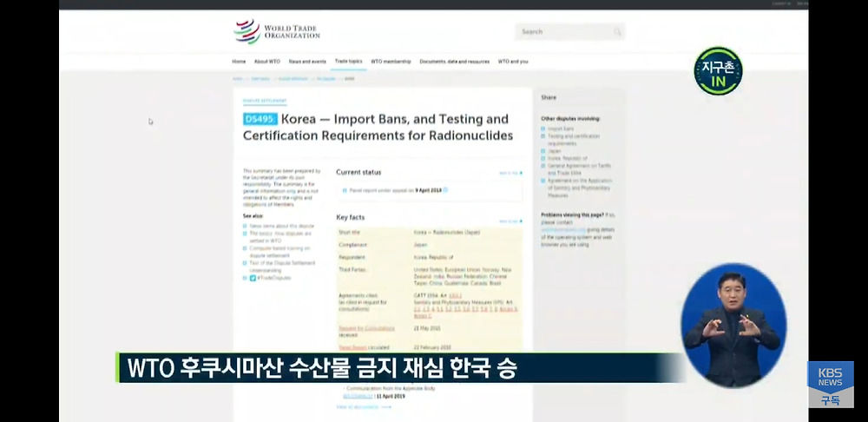The width and height of the screenshot is (868, 422).
Task: Open Computer based training on dispute settlement
Action: coord(279,252)
